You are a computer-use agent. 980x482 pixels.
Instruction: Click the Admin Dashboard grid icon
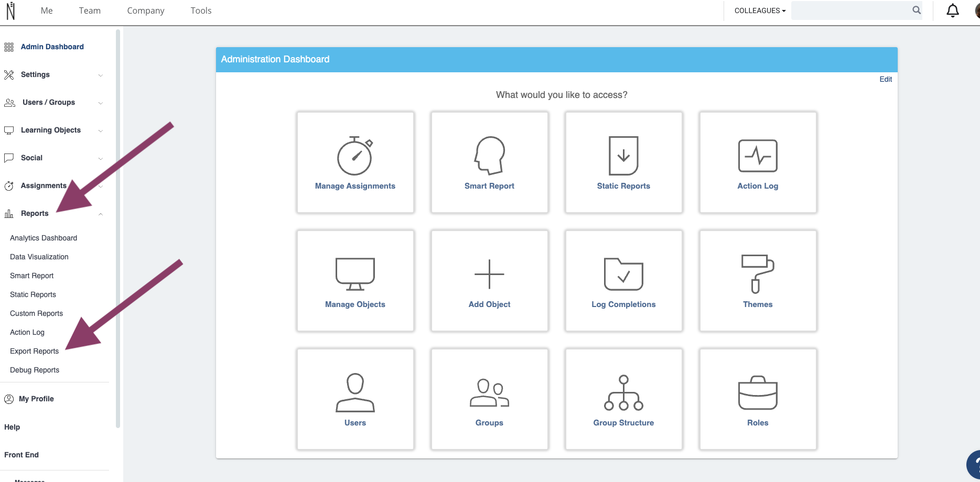(x=9, y=47)
